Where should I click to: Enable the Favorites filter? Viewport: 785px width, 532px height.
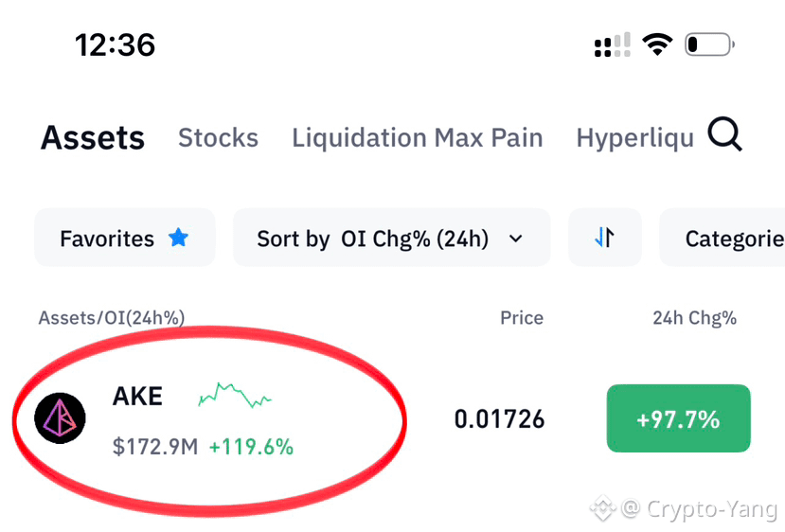tap(125, 238)
